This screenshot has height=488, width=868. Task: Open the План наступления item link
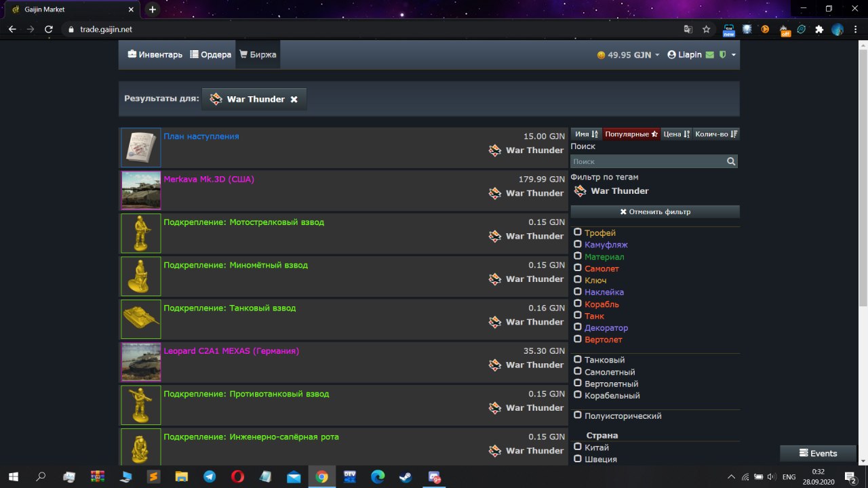click(x=201, y=136)
